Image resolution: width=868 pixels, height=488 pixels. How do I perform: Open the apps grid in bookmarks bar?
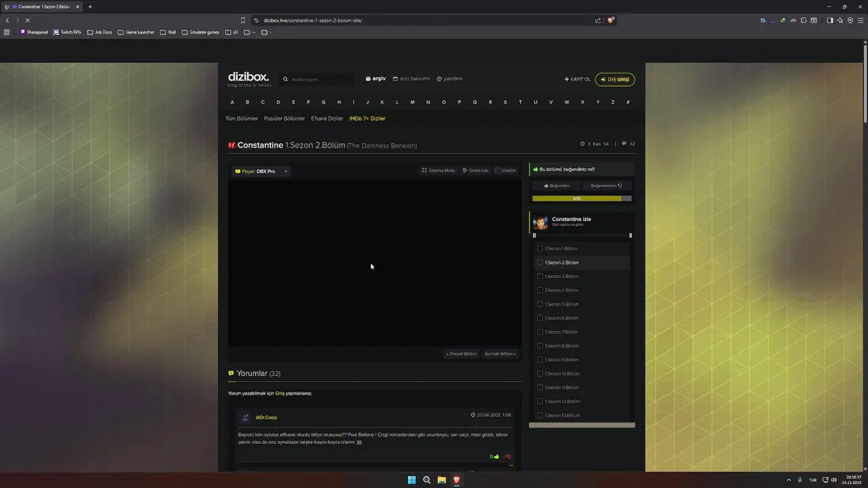point(7,32)
